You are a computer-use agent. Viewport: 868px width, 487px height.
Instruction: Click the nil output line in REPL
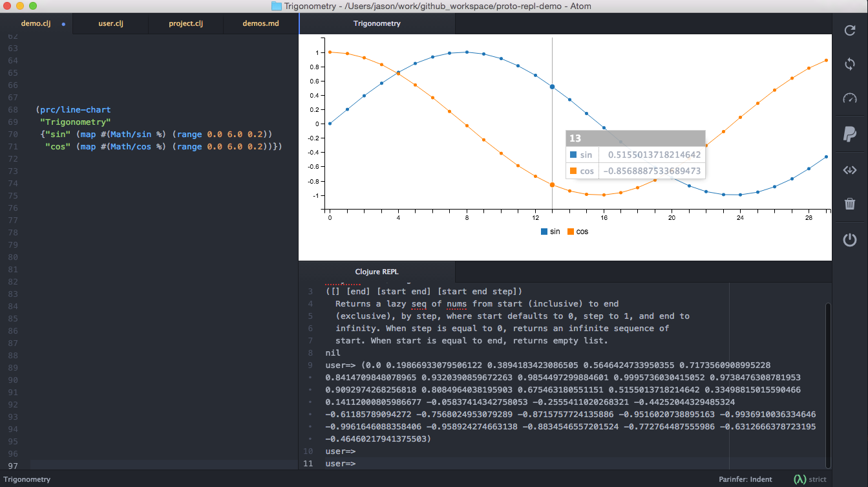pyautogui.click(x=333, y=353)
